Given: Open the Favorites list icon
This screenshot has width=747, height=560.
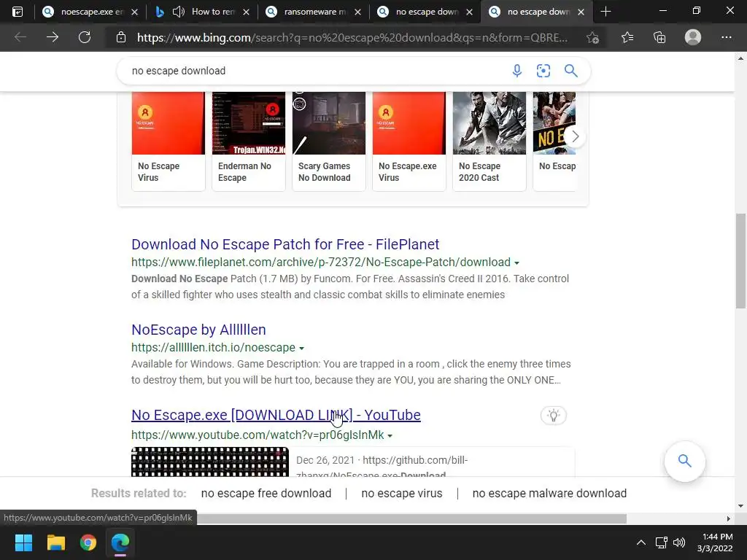Looking at the screenshot, I should pos(627,37).
